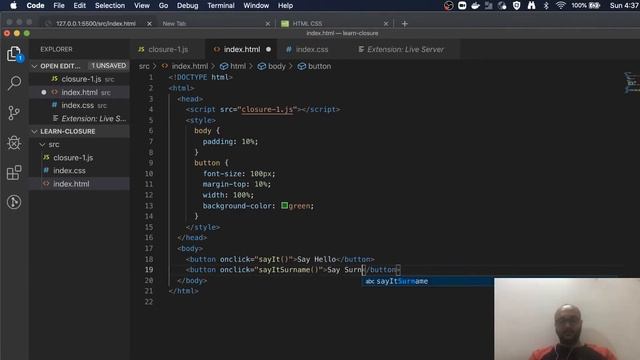Open the Go menu
Image resolution: width=640 pixels, height=360 pixels.
click(163, 6)
